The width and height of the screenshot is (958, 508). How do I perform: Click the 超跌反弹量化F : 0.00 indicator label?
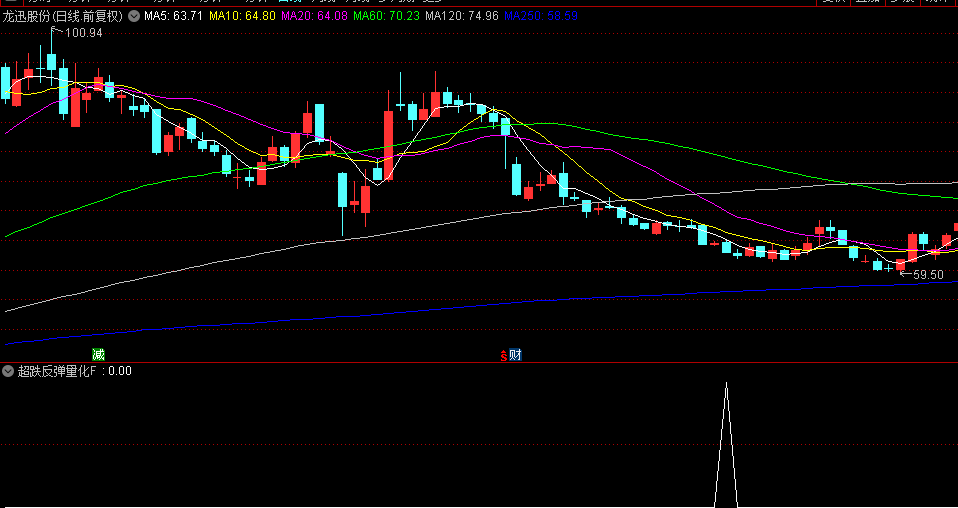75,370
